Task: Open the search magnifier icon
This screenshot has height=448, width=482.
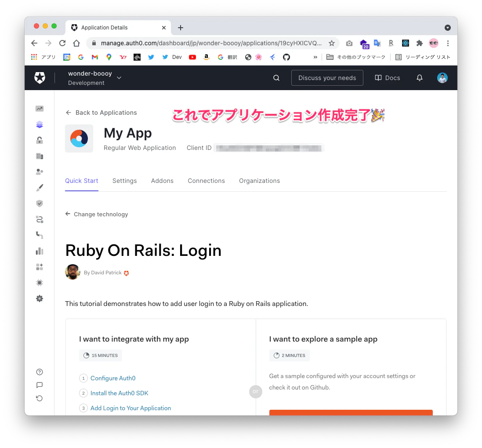Action: pos(276,78)
